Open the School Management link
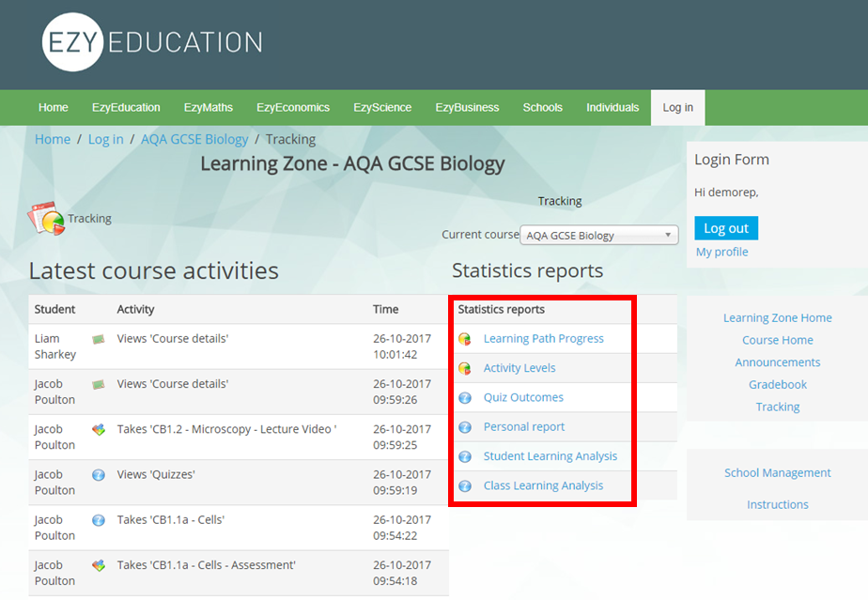 [777, 472]
